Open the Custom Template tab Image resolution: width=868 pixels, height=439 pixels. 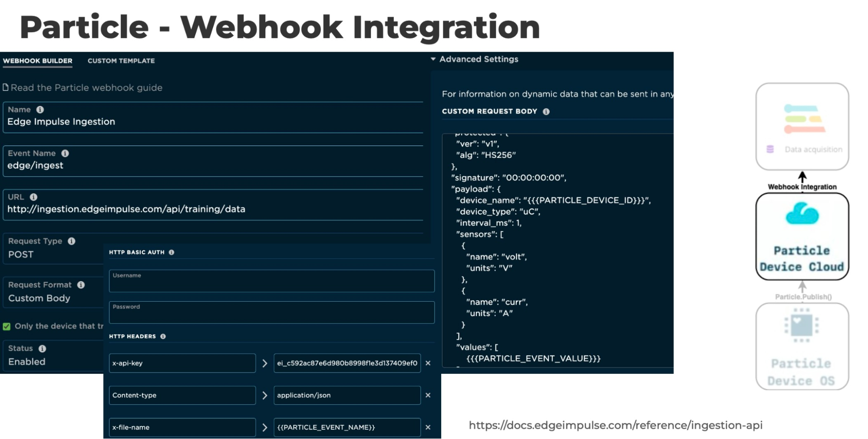(x=121, y=61)
